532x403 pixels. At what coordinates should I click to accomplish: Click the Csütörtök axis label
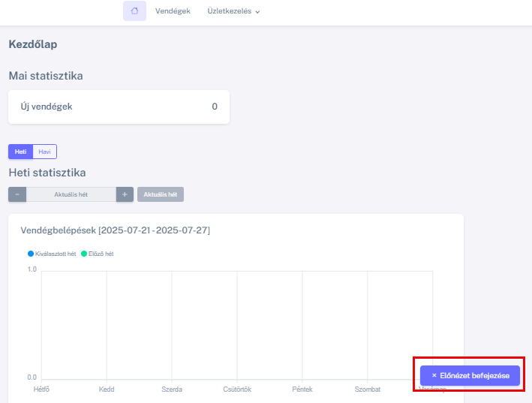[x=237, y=389]
